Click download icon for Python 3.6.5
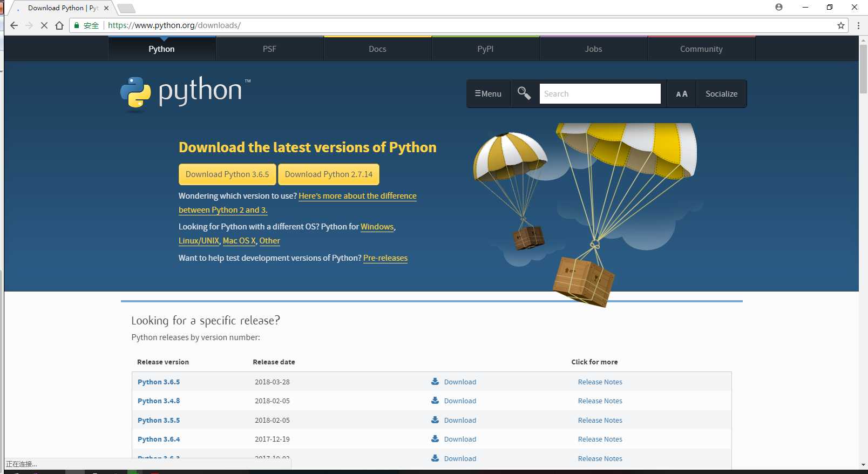 tap(435, 381)
